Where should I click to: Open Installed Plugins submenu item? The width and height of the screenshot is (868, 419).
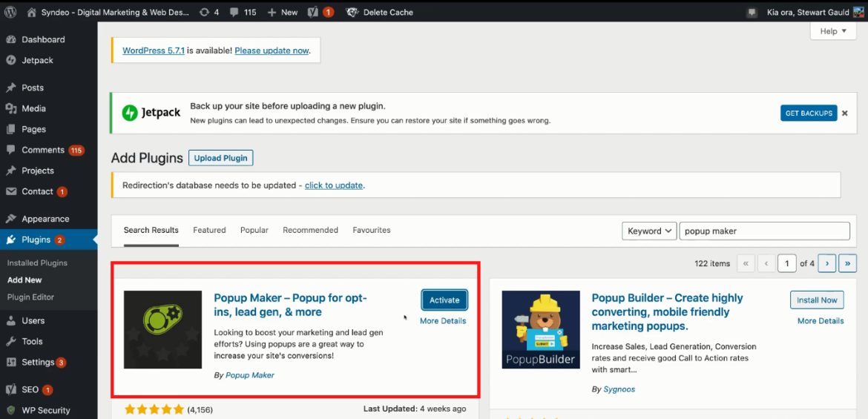click(x=37, y=263)
